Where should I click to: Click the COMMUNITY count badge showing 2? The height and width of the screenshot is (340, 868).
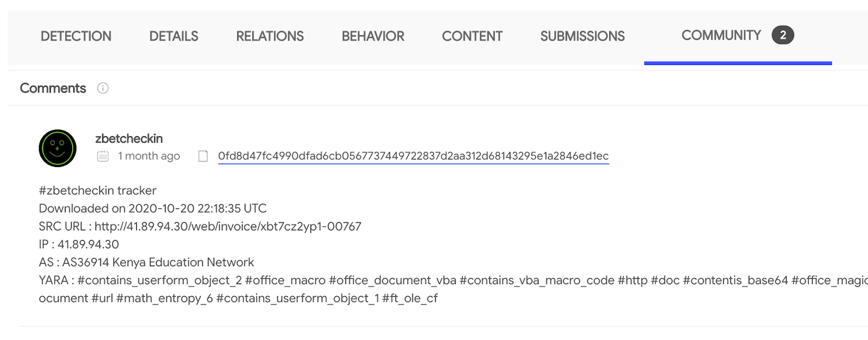(x=783, y=35)
